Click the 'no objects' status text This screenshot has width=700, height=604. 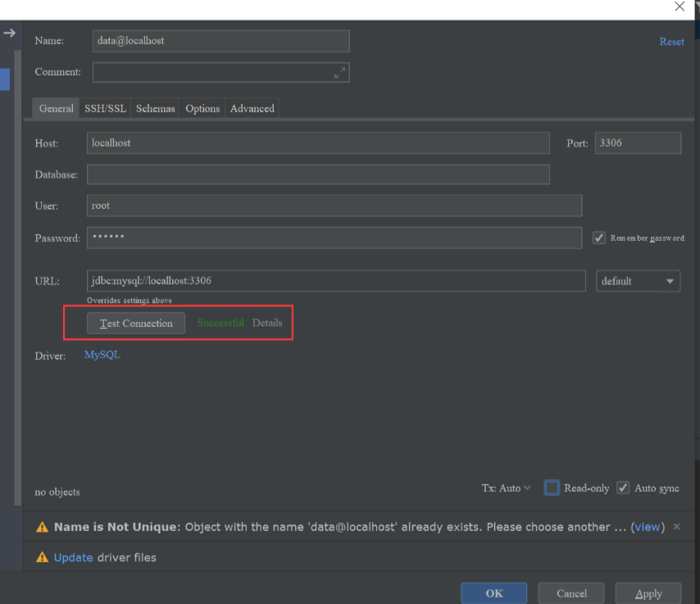coord(57,492)
